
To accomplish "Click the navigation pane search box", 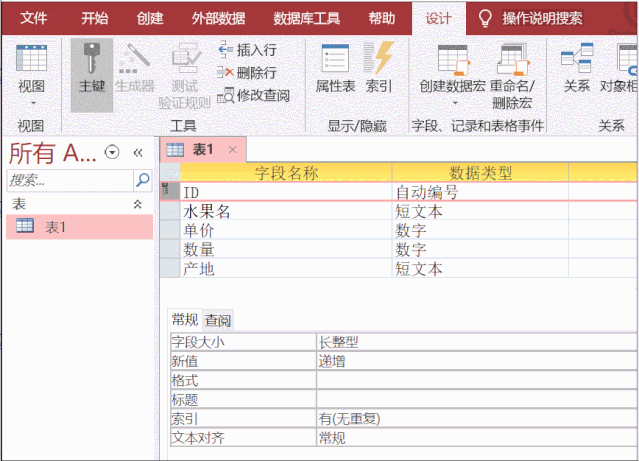I will [x=70, y=180].
